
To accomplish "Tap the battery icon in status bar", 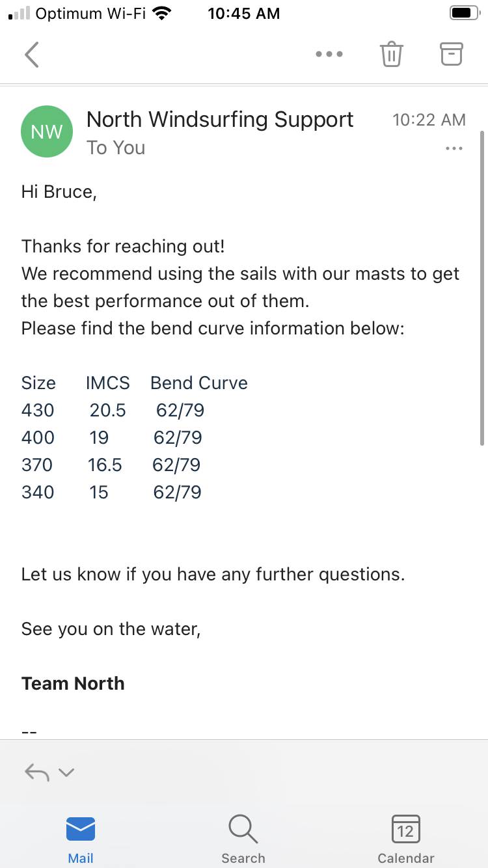I will tap(465, 14).
